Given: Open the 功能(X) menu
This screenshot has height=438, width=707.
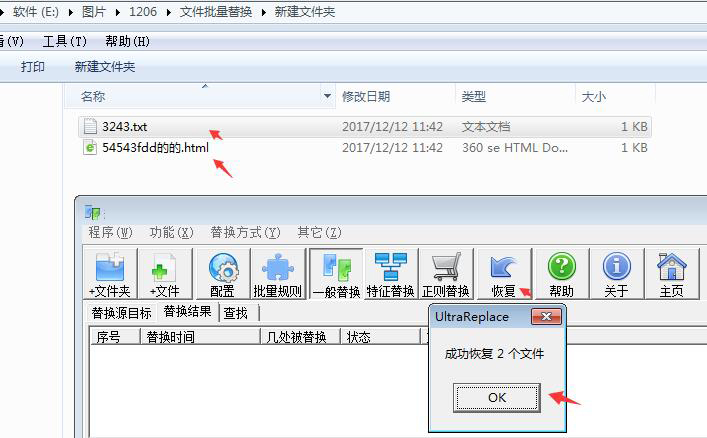Looking at the screenshot, I should pos(171,232).
